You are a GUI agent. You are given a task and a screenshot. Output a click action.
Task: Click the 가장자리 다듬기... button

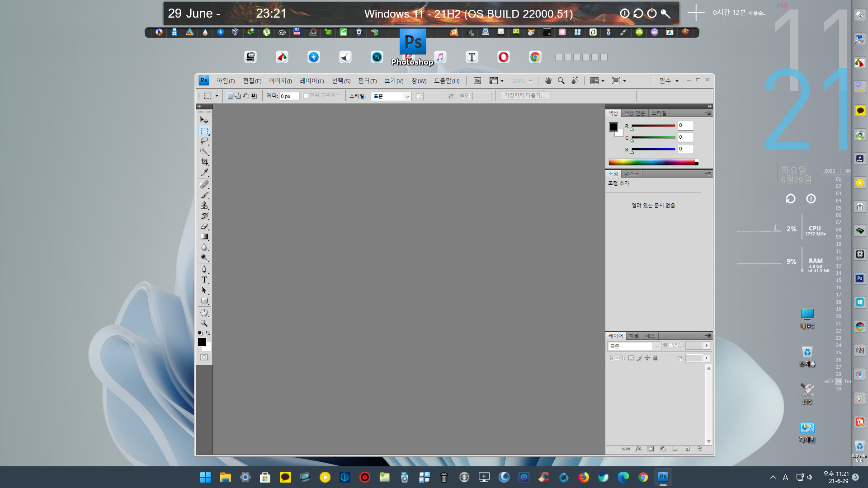tap(525, 95)
